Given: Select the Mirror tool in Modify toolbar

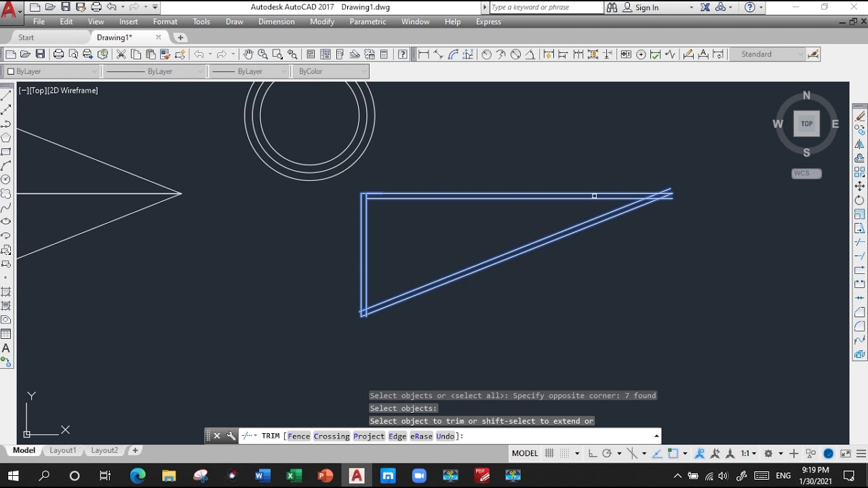Looking at the screenshot, I should point(860,144).
